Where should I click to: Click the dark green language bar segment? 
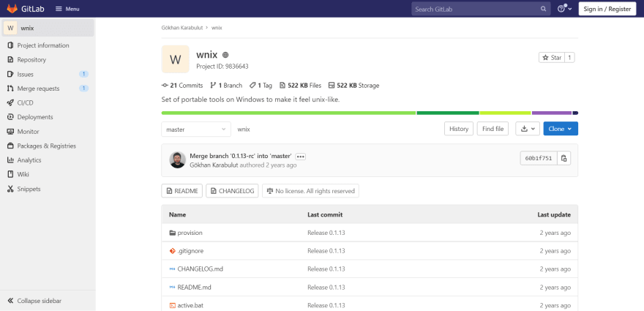coord(448,113)
